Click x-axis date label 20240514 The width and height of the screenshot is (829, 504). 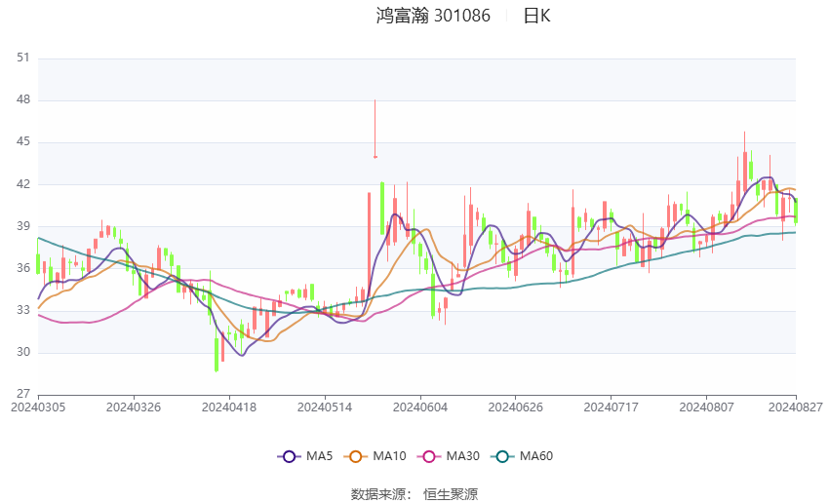tap(325, 407)
